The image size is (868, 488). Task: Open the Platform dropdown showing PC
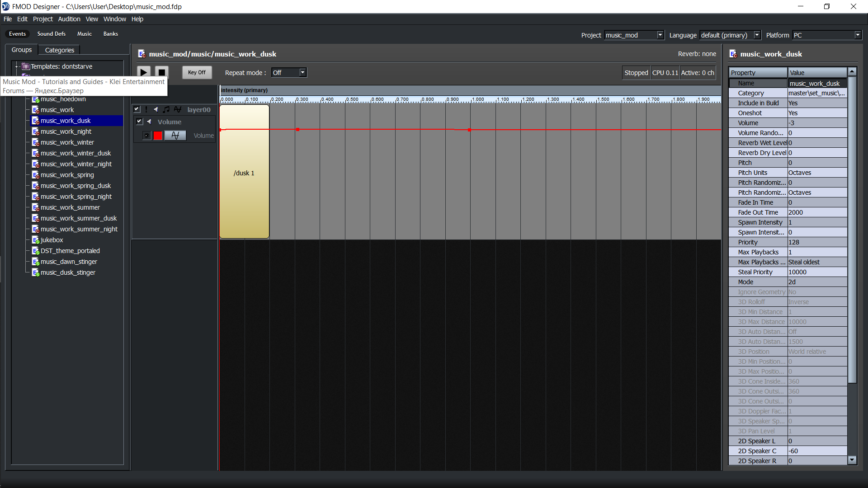[857, 35]
